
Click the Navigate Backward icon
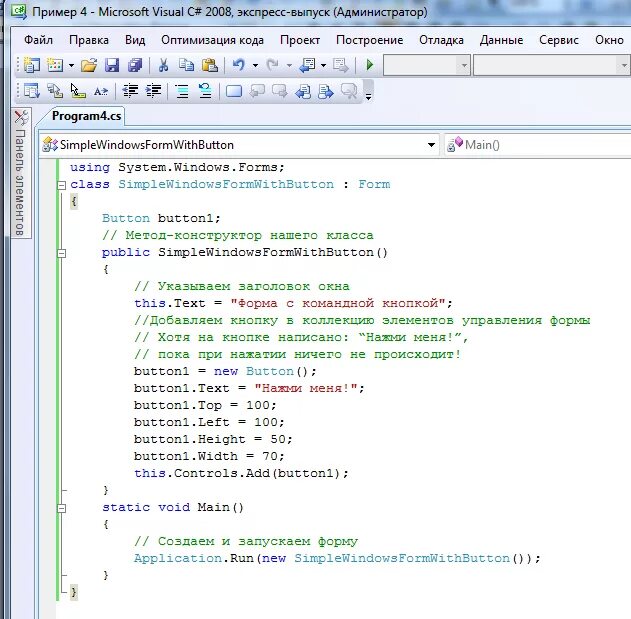coord(307,65)
